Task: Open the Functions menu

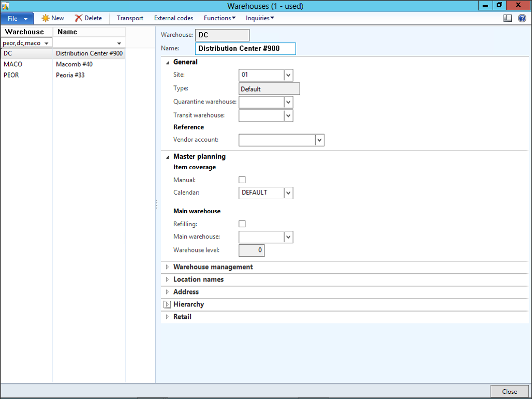Action: (219, 18)
